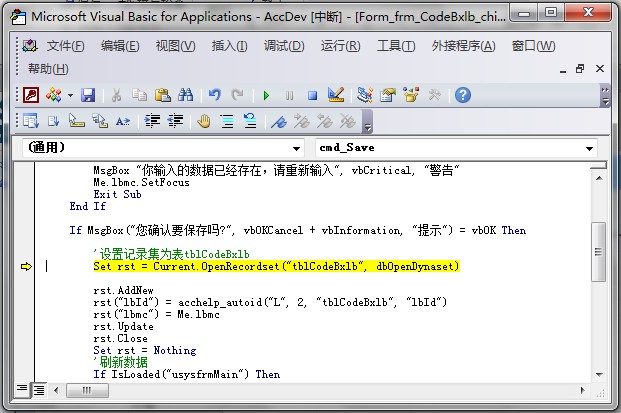This screenshot has width=621, height=413.
Task: Click the highlighted Set rst OpenRecordset line
Action: 276,266
